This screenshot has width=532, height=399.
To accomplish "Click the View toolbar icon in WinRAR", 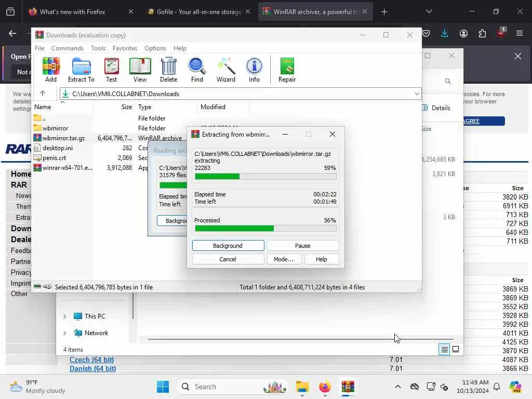I will pos(140,70).
